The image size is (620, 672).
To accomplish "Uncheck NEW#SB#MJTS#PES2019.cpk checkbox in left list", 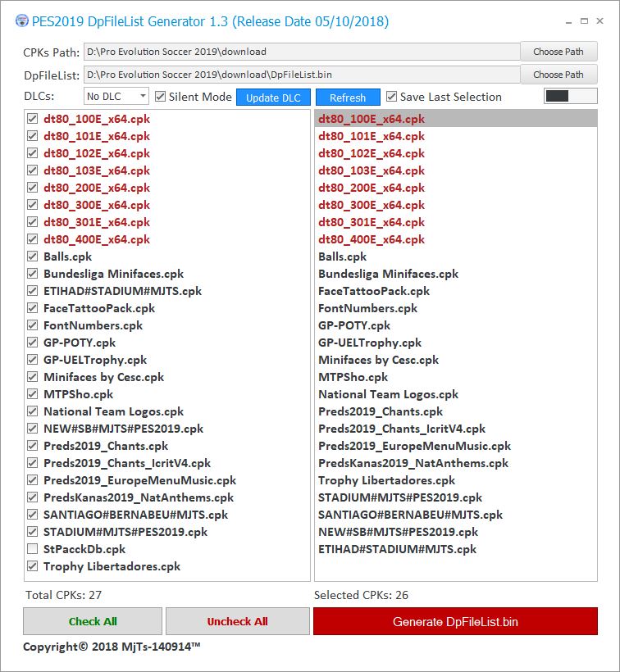I will [x=32, y=429].
